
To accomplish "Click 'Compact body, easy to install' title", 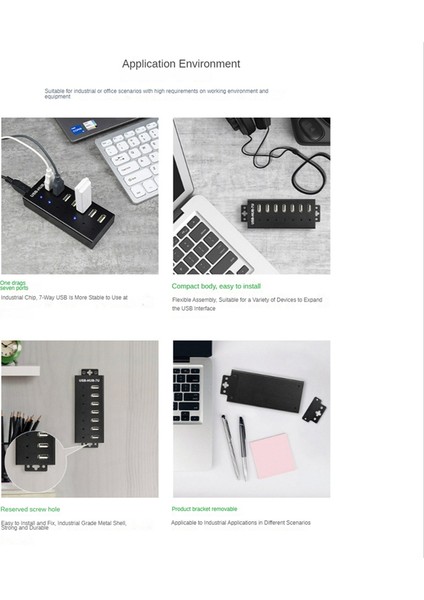I will [216, 286].
